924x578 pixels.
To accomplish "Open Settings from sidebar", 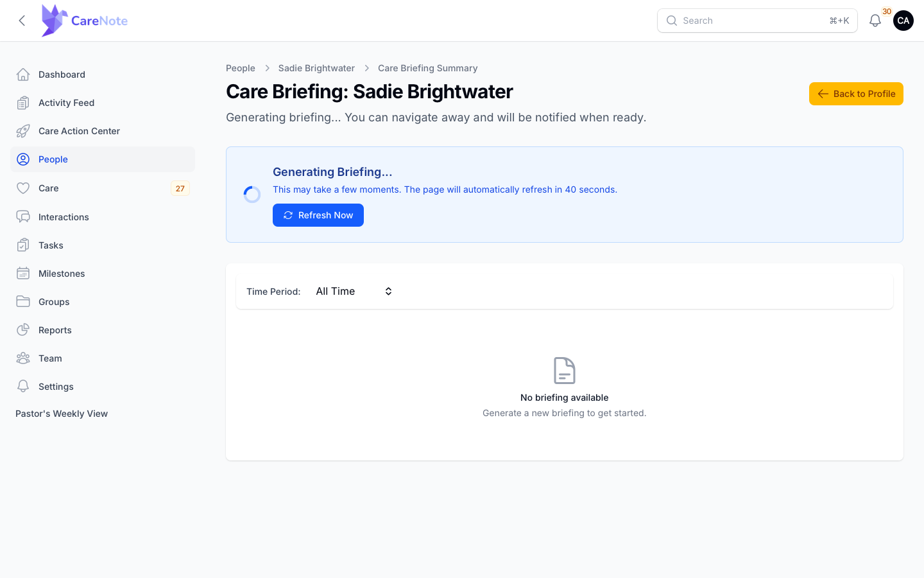I will (x=103, y=387).
